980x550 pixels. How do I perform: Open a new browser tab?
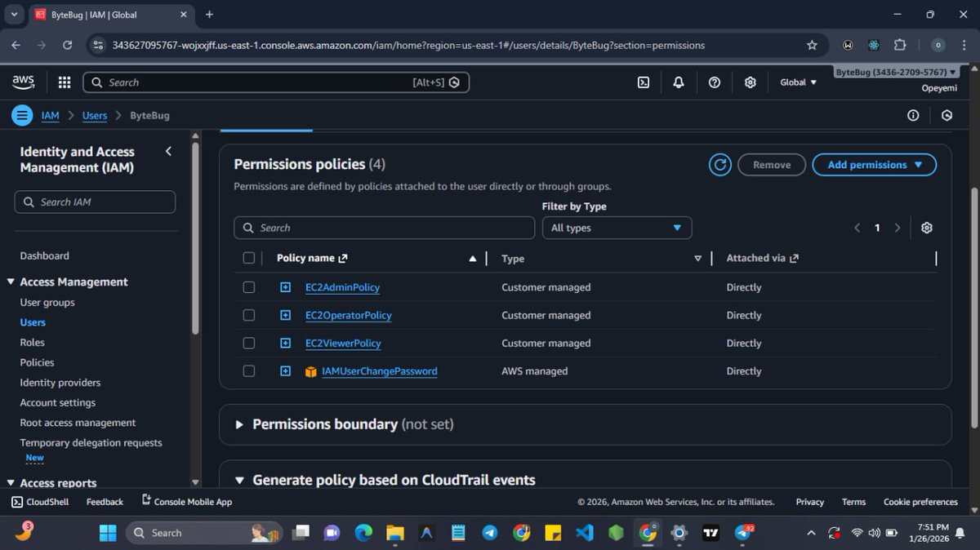(209, 15)
